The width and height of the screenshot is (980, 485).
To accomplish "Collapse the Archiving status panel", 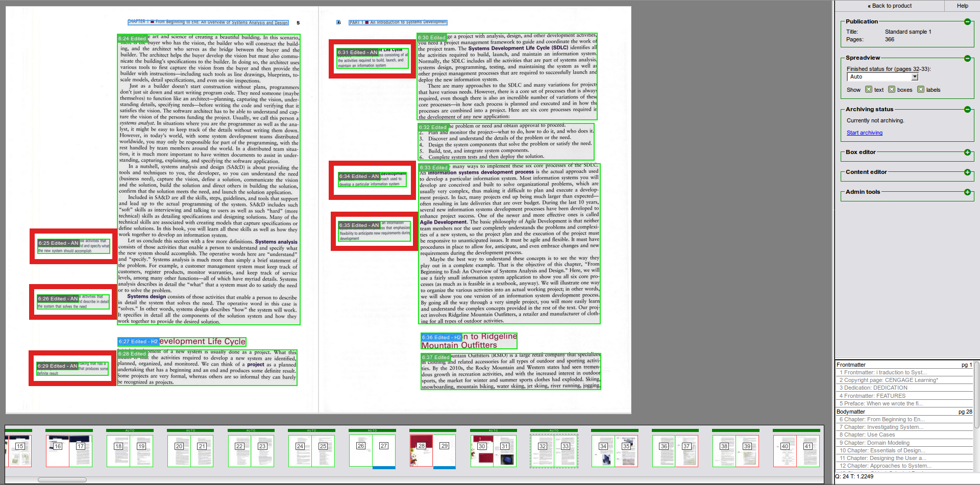I will point(967,109).
